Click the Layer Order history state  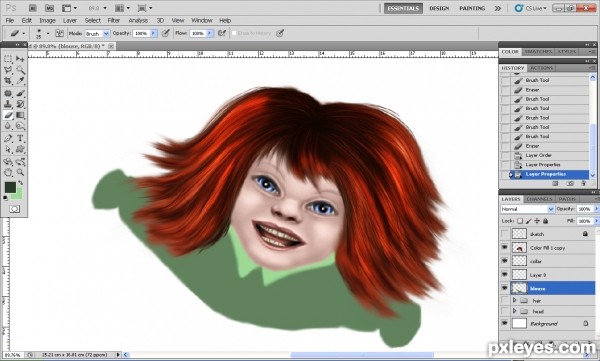538,155
